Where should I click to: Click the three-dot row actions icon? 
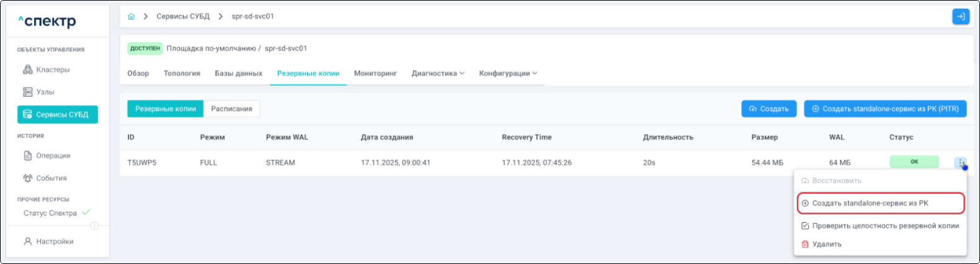click(960, 163)
